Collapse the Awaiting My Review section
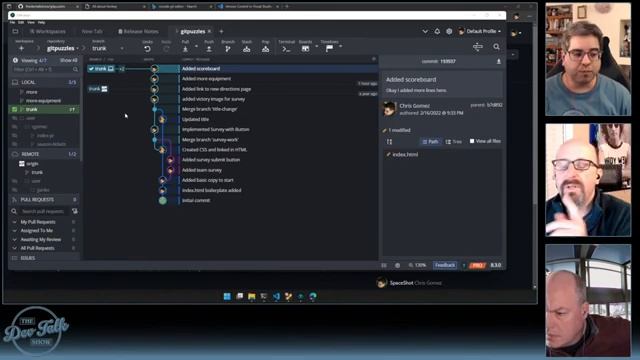 (15, 240)
